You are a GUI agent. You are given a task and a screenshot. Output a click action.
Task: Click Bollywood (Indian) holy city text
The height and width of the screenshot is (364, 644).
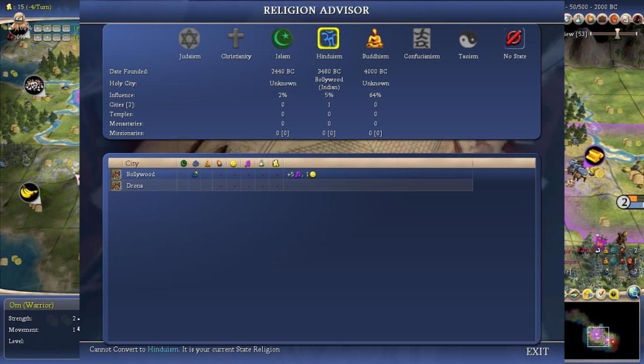329,83
